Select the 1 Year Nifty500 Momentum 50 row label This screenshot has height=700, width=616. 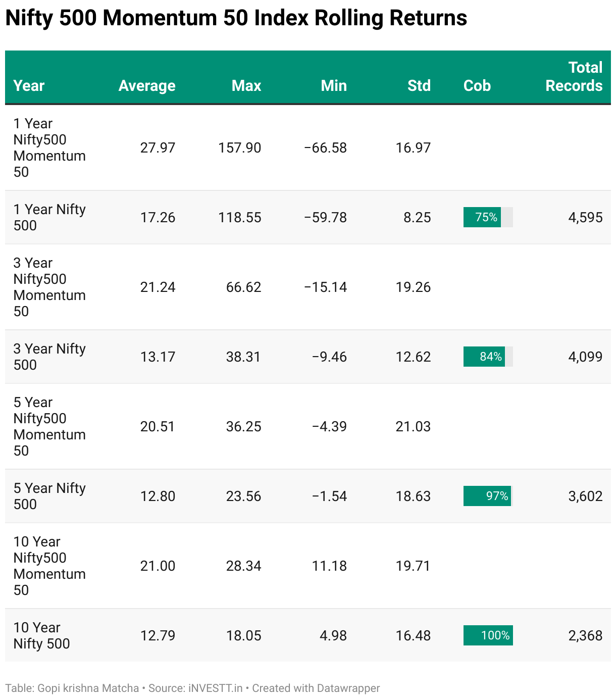tap(49, 147)
